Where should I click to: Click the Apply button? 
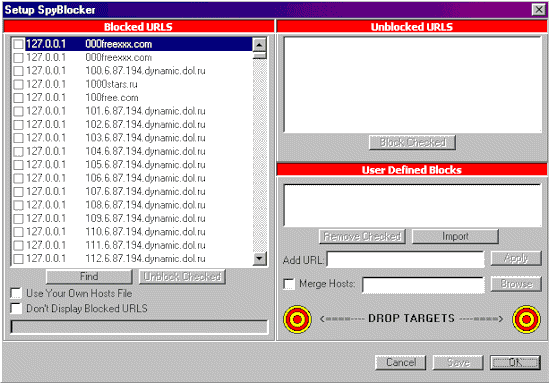pyautogui.click(x=516, y=258)
